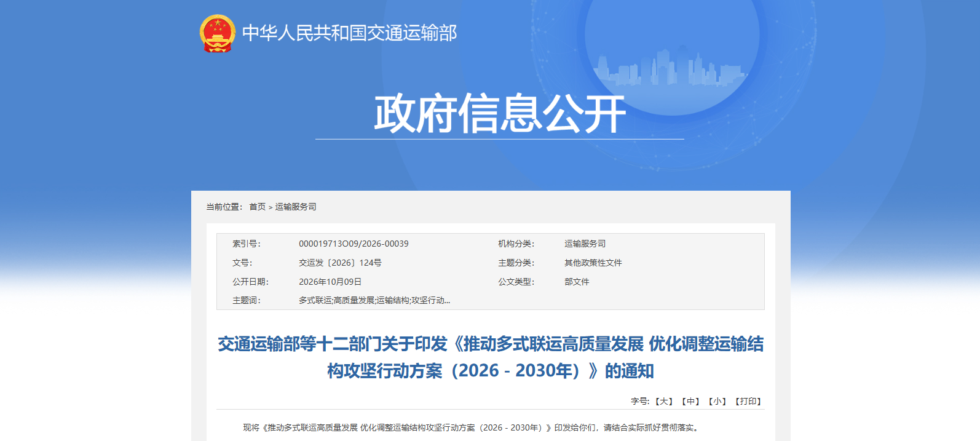Click the 索引号 label

(x=247, y=244)
